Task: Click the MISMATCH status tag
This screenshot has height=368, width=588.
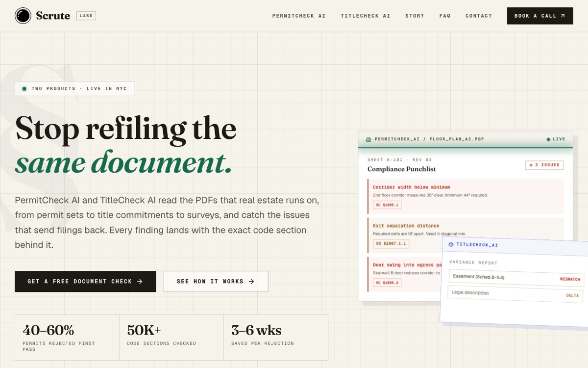Action: 570,279
